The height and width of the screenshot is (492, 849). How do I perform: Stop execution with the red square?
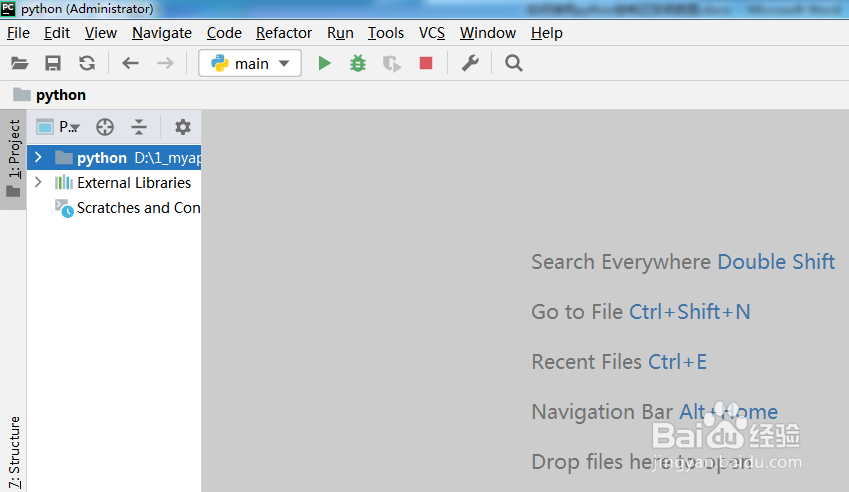[426, 63]
